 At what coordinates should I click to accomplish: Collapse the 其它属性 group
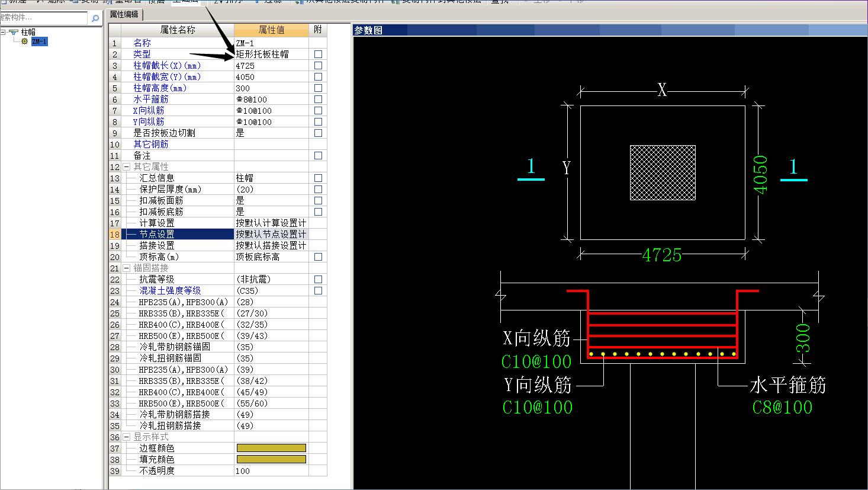point(126,167)
